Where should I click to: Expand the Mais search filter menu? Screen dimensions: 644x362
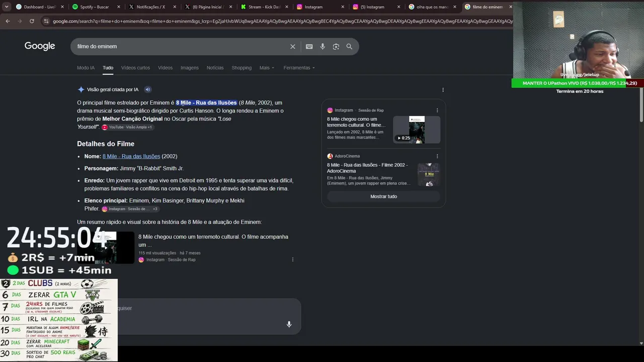(x=267, y=68)
